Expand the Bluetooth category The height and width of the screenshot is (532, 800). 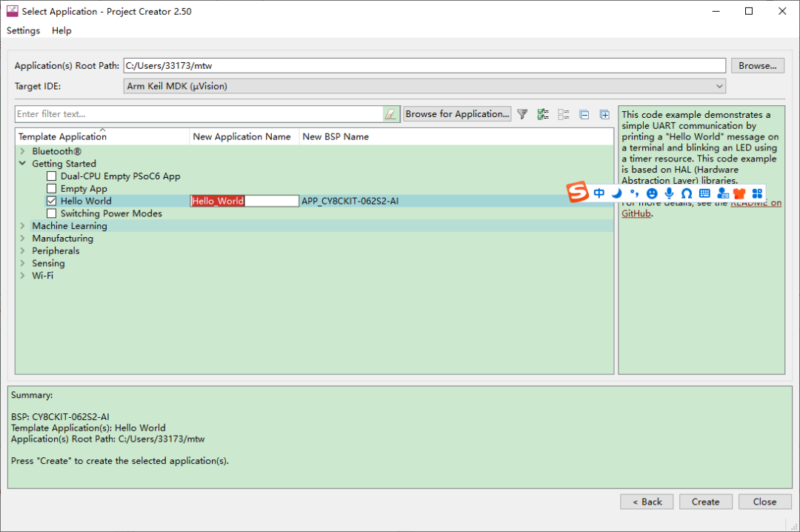click(x=22, y=151)
